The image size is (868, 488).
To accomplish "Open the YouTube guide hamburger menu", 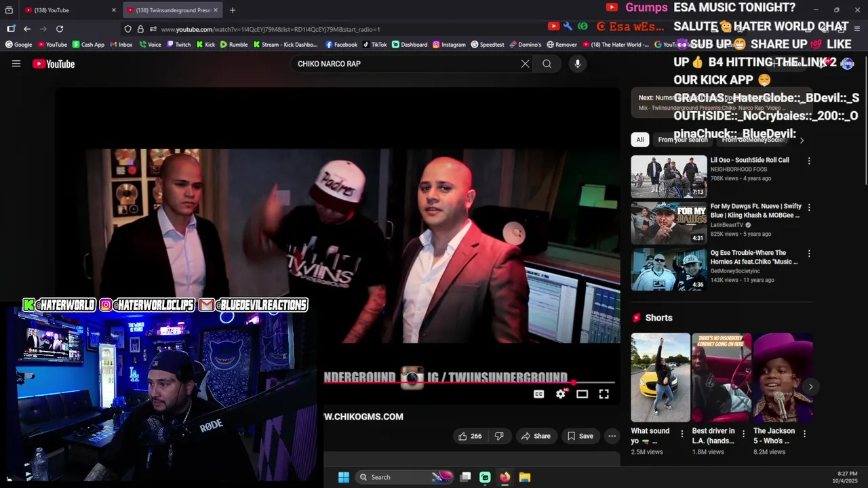I will click(16, 64).
